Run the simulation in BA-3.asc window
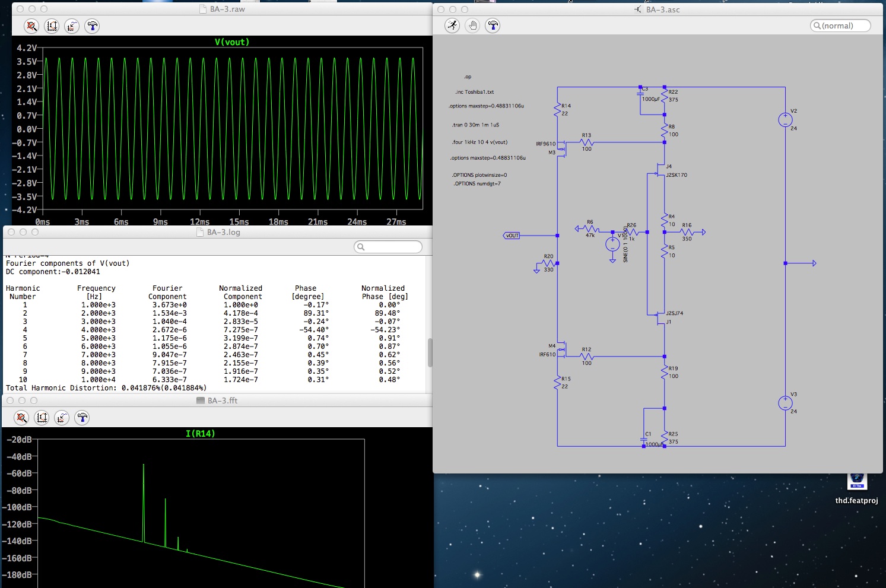 [452, 26]
